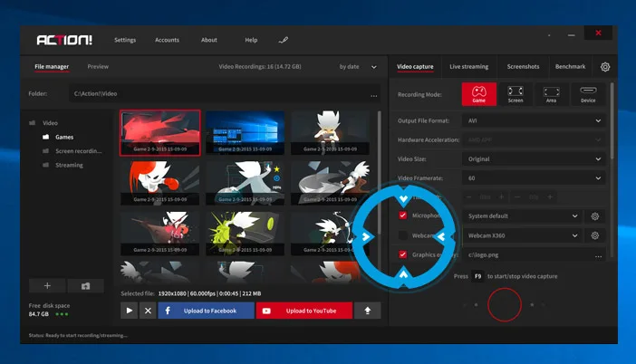Viewport: 636px width, 364px height.
Task: Toggle the Microphone checkbox
Action: [402, 216]
